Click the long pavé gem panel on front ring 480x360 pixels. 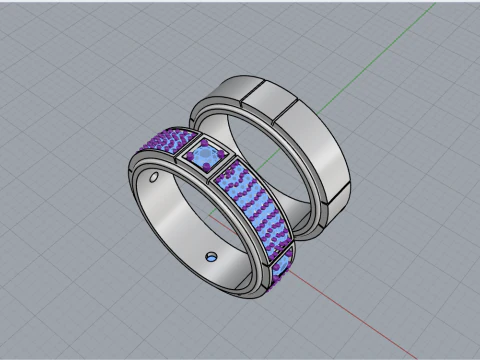click(254, 210)
